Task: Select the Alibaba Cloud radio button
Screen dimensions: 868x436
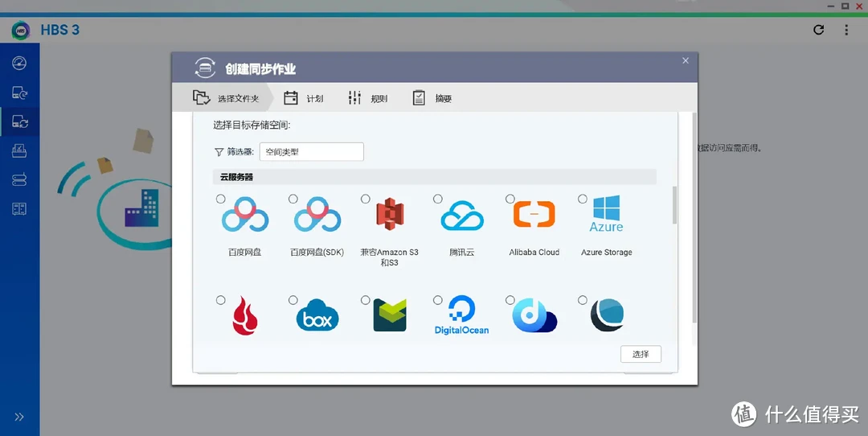Action: [x=510, y=199]
